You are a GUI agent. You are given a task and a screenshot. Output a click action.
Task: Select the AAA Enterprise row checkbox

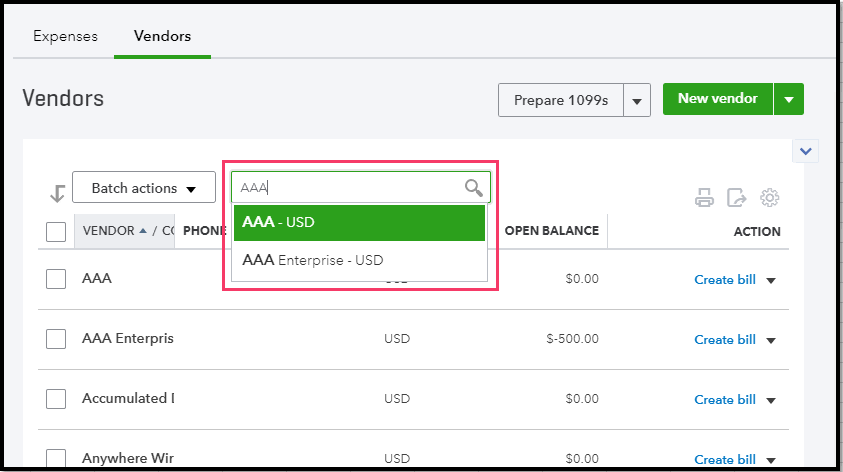56,339
